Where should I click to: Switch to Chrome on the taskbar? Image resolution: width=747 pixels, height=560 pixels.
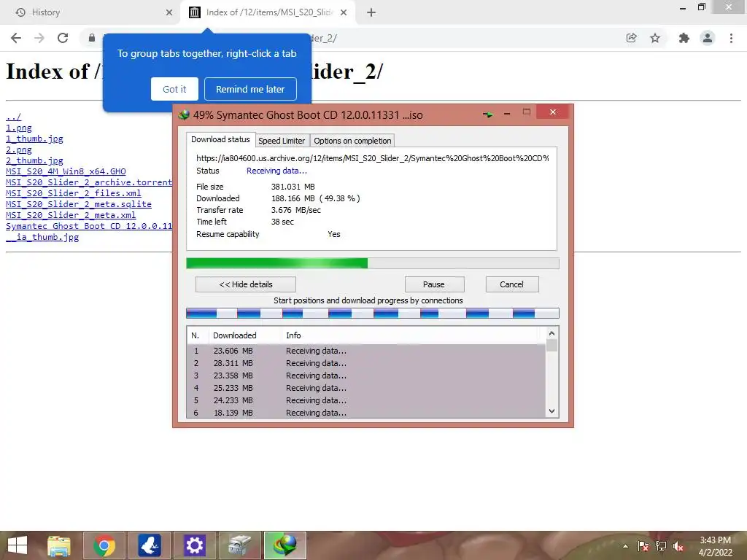tap(104, 545)
